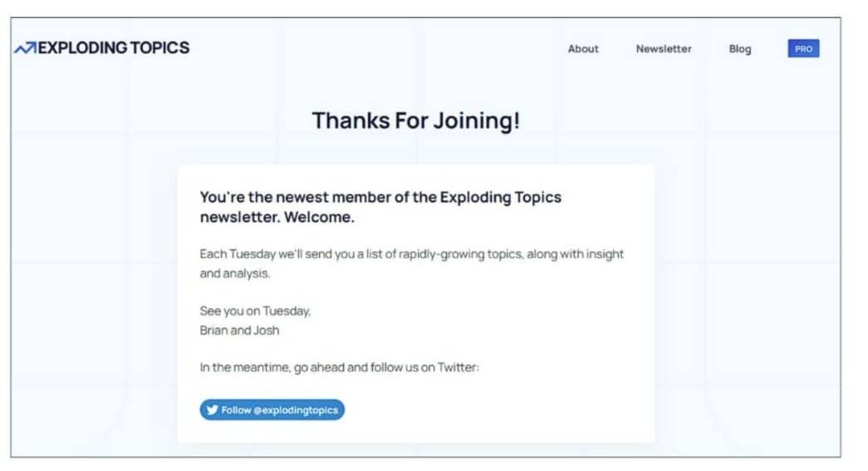Click the 'In the meantime' Twitter sentence
Image resolution: width=868 pixels, height=471 pixels.
tap(340, 367)
